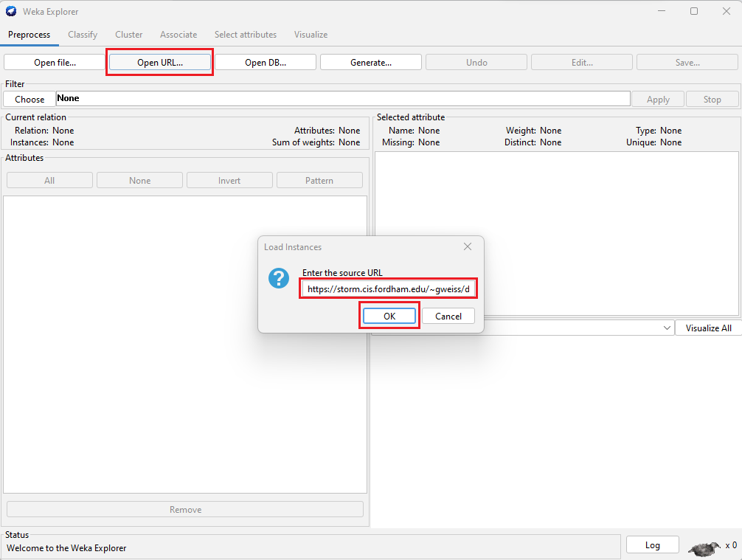Confirm the URL with the OK button
742x560 pixels.
[389, 317]
